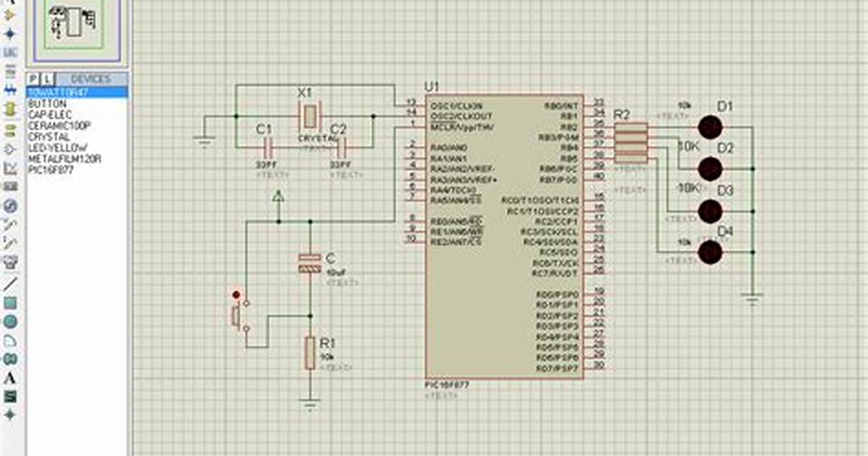Select the electrolytic capacitor C

coord(309,263)
